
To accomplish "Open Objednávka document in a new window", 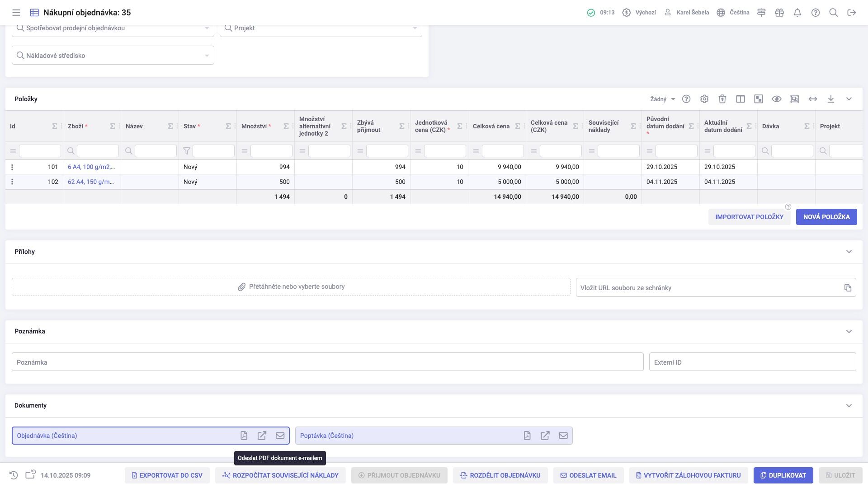I will pos(262,436).
